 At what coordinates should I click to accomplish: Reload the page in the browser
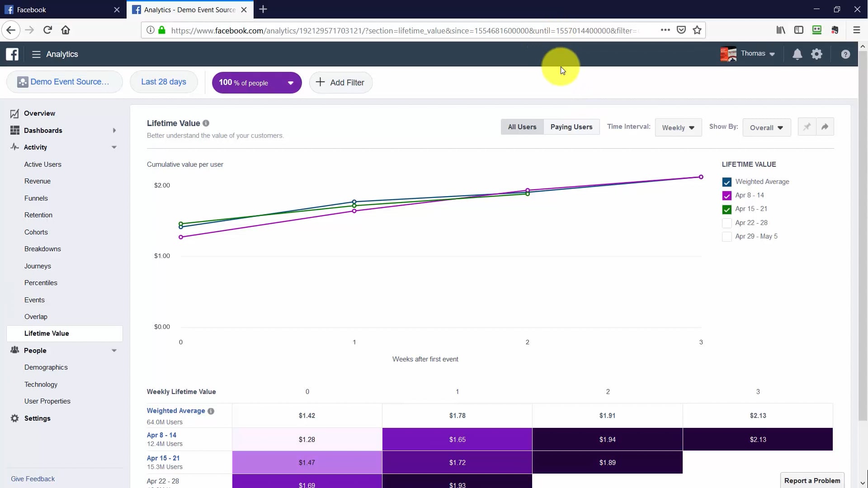(x=47, y=30)
